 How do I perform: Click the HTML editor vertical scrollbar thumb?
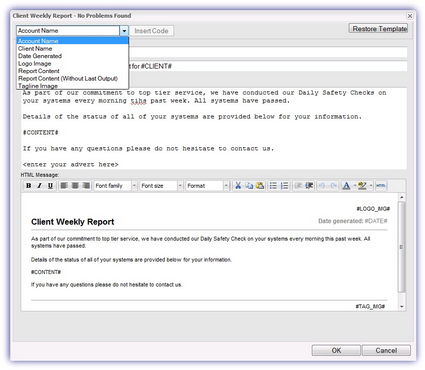[402, 247]
